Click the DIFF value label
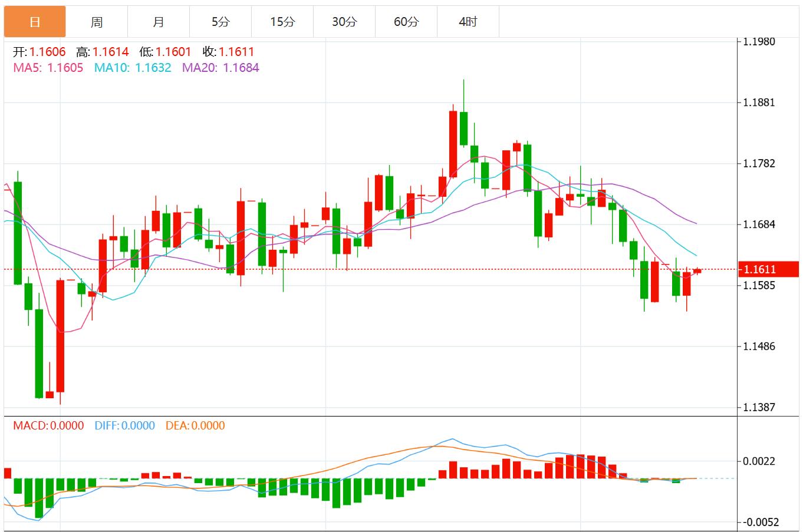The height and width of the screenshot is (532, 803). [x=124, y=425]
